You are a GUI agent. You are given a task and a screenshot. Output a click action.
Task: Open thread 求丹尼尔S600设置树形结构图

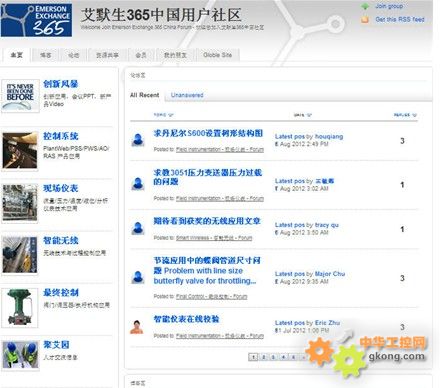208,133
